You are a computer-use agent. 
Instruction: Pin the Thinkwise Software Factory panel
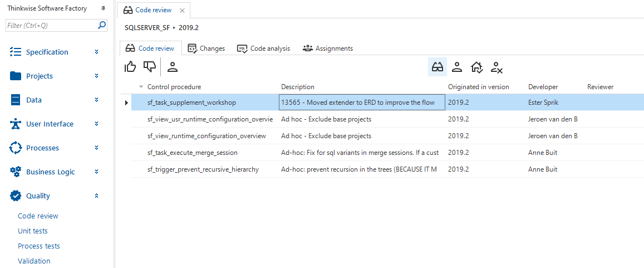click(x=102, y=8)
